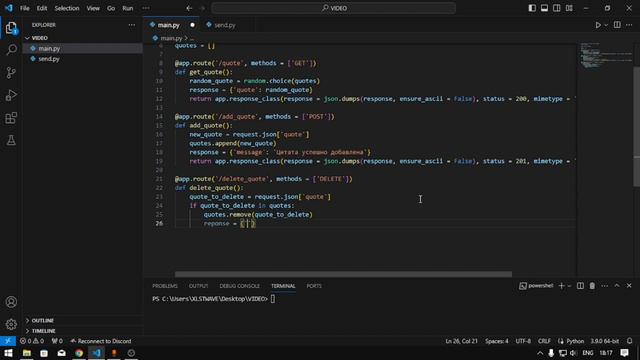Open new terminal launch profile dropdown
Image resolution: width=640 pixels, height=360 pixels.
[569, 286]
